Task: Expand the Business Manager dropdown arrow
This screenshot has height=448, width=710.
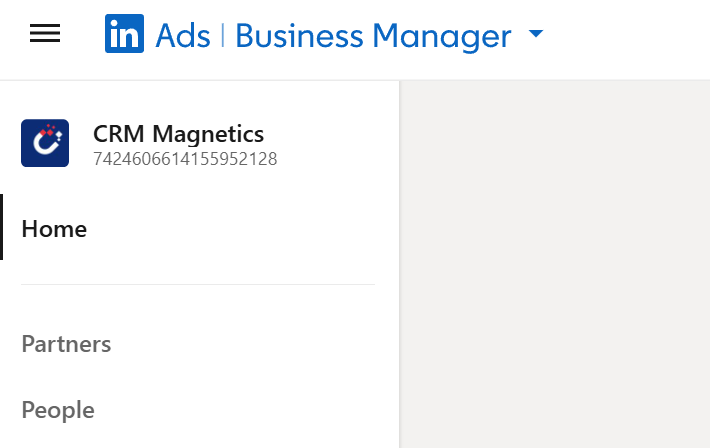Action: [536, 34]
